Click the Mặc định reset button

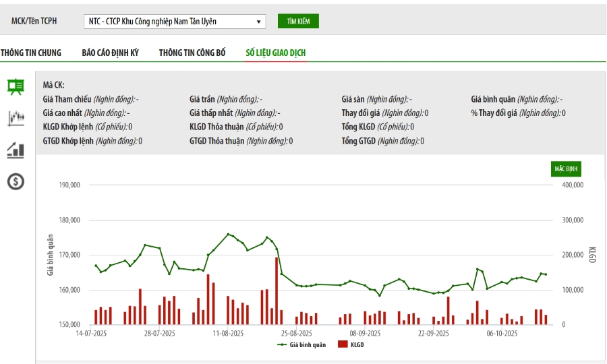click(x=565, y=169)
